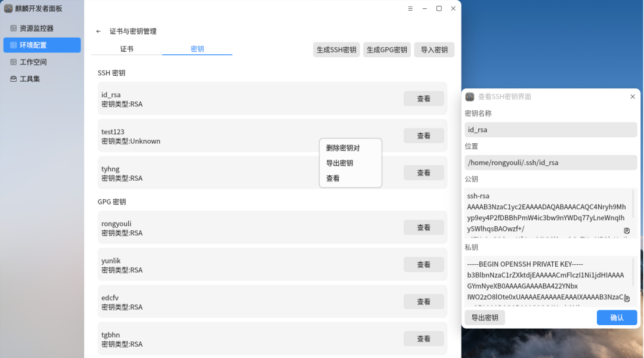The height and width of the screenshot is (358, 644).
Task: Switch to the 证书 tab
Action: tap(126, 49)
